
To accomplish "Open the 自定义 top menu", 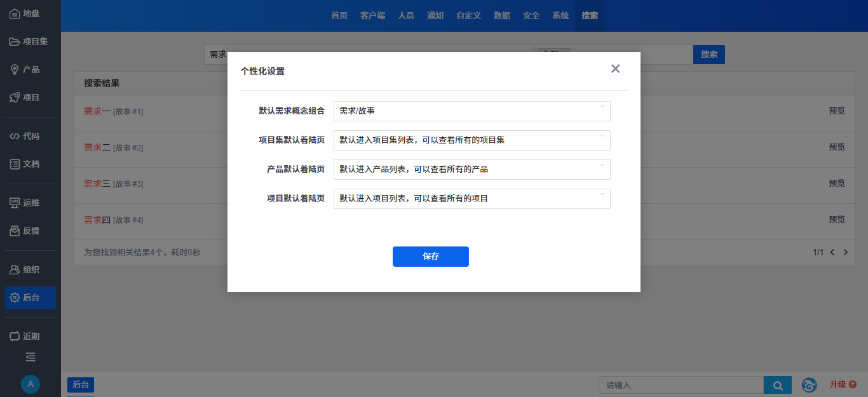I will pos(468,16).
